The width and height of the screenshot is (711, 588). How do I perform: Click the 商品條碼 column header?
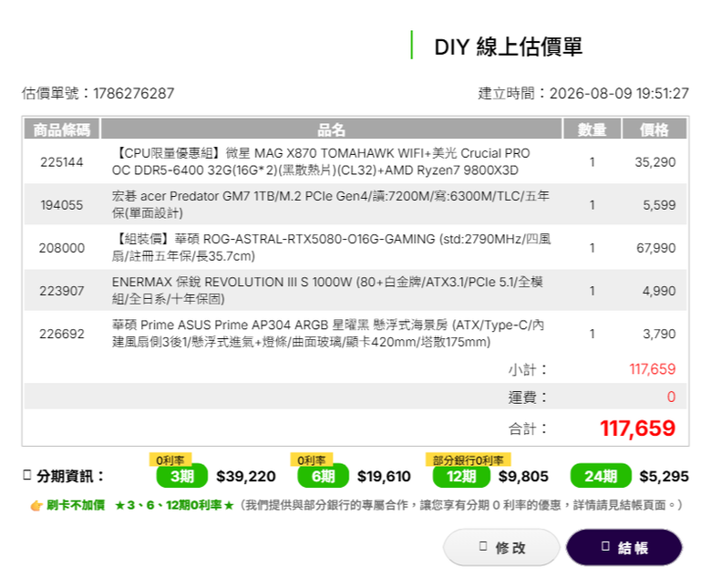pyautogui.click(x=62, y=129)
